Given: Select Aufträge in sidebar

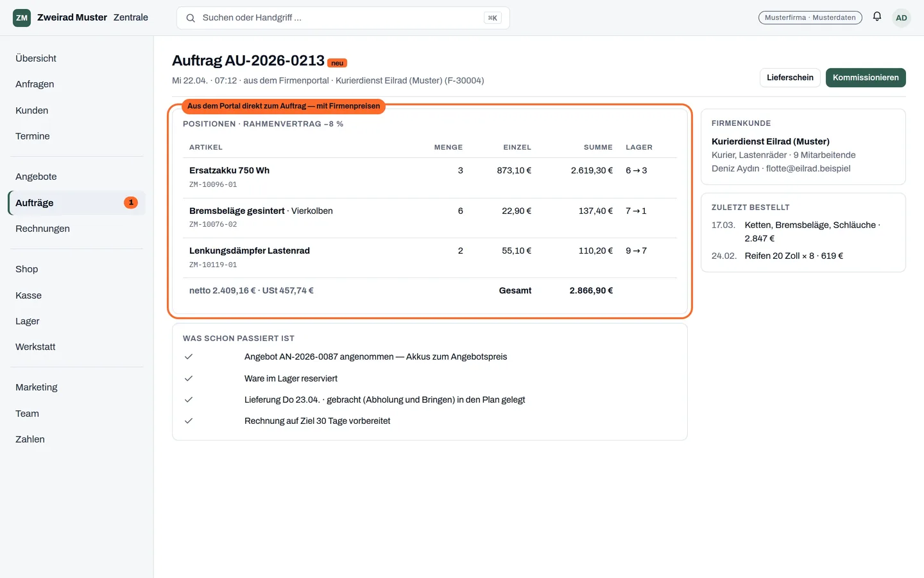Looking at the screenshot, I should 77,202.
